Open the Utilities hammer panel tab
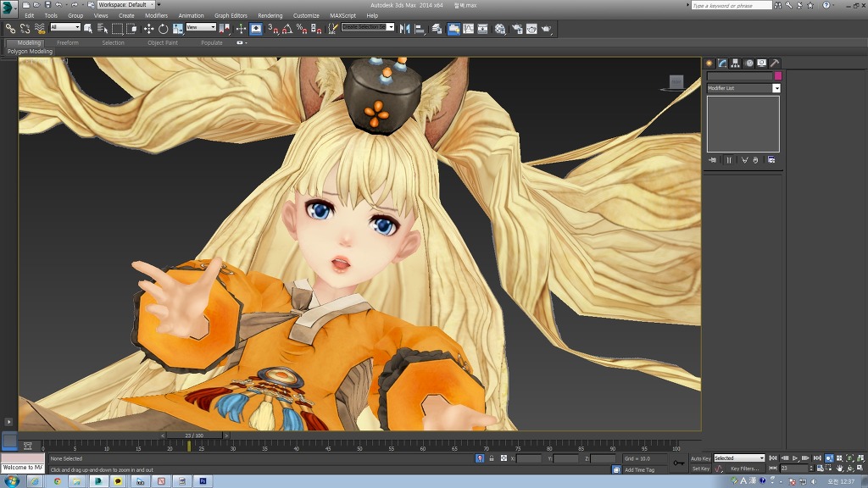The height and width of the screenshot is (488, 868). 775,63
